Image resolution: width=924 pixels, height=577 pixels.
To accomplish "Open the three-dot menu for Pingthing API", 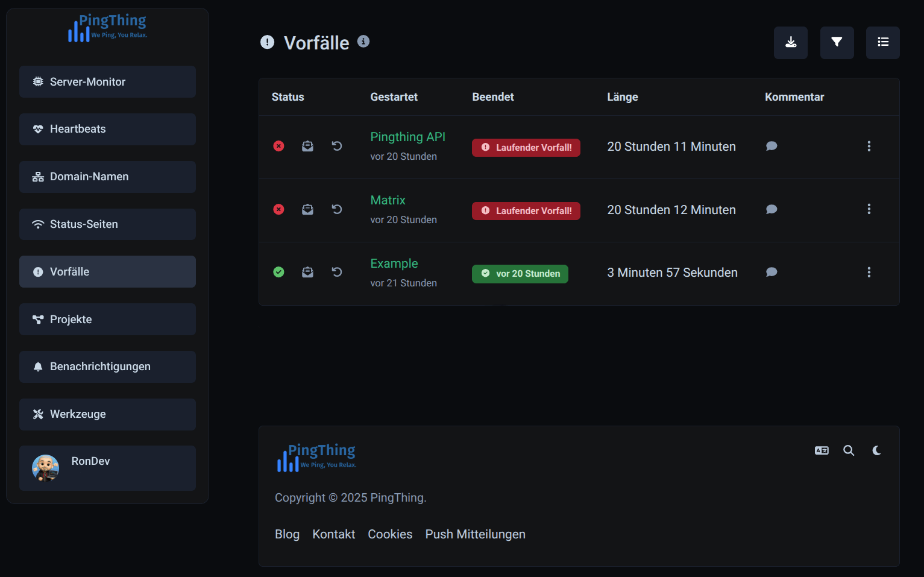I will 869,146.
